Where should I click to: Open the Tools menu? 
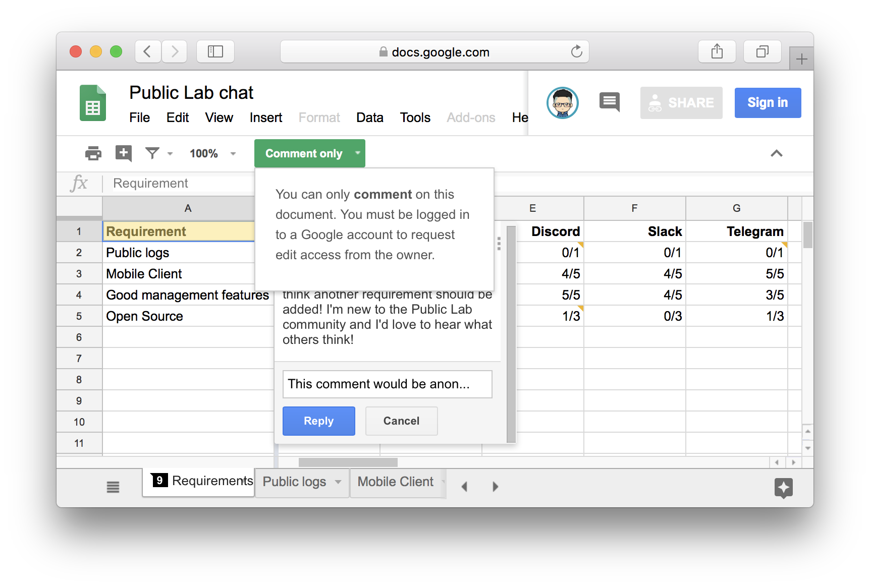(x=415, y=117)
